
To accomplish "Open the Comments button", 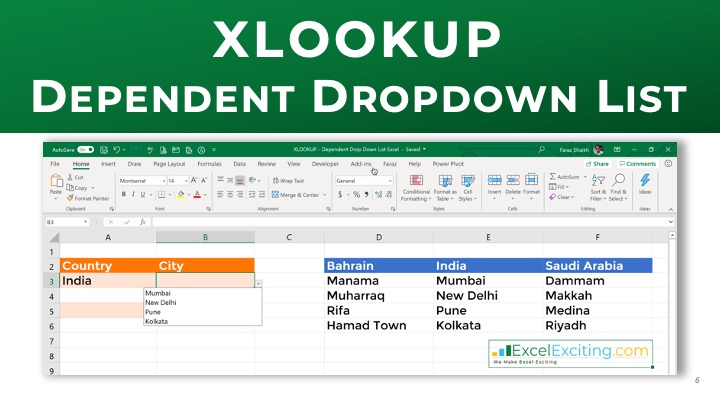I will click(x=637, y=164).
